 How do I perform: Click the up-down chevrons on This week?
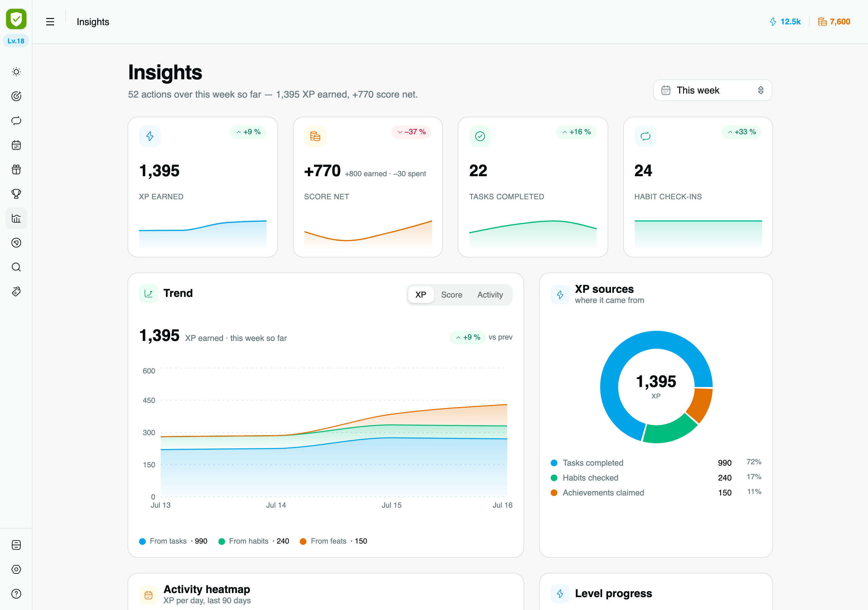(761, 90)
